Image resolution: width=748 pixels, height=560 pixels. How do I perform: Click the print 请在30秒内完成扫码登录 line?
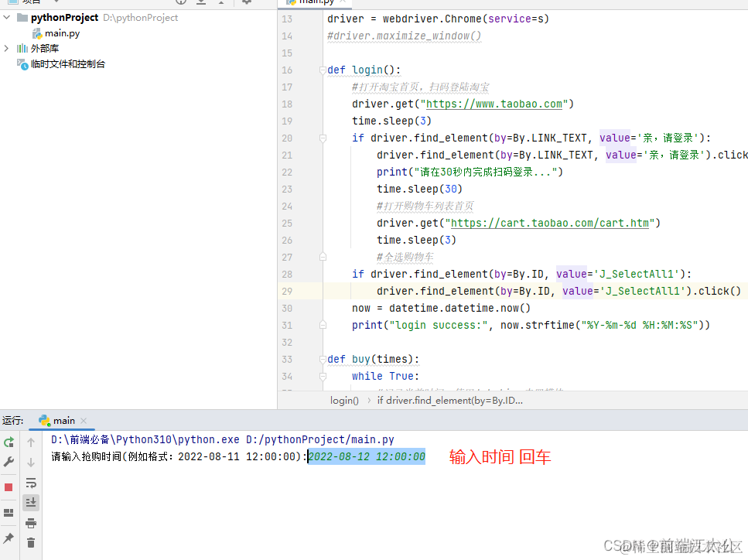[470, 172]
